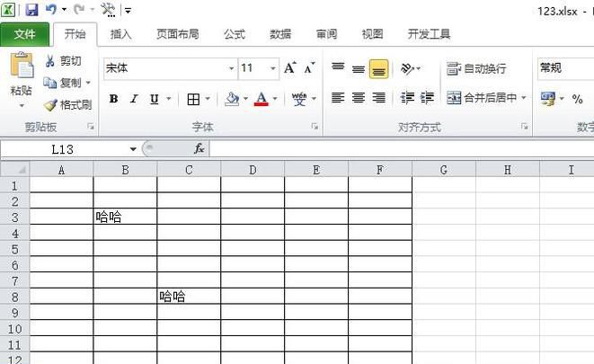Open the 审阅 tab
Viewport: 594px width, 364px height.
coord(326,34)
